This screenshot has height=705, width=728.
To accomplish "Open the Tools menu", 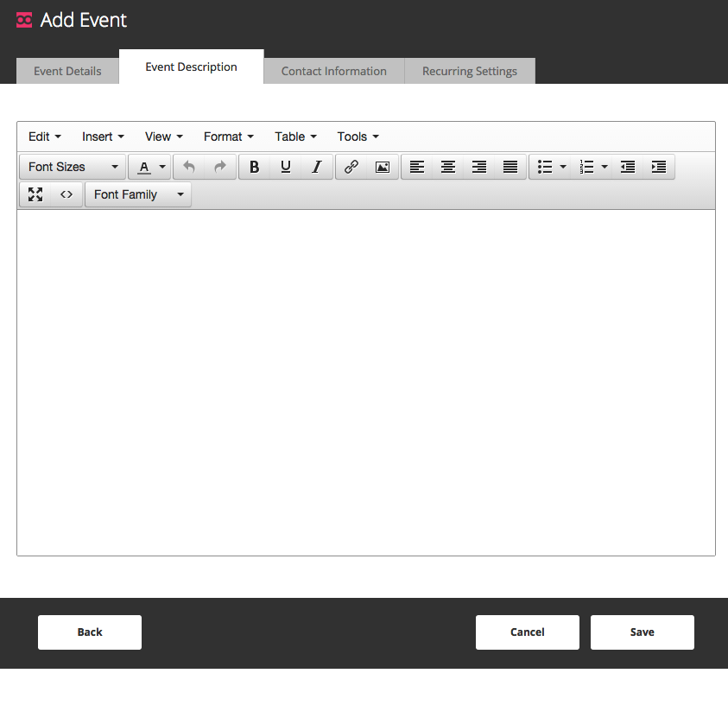I will (358, 137).
